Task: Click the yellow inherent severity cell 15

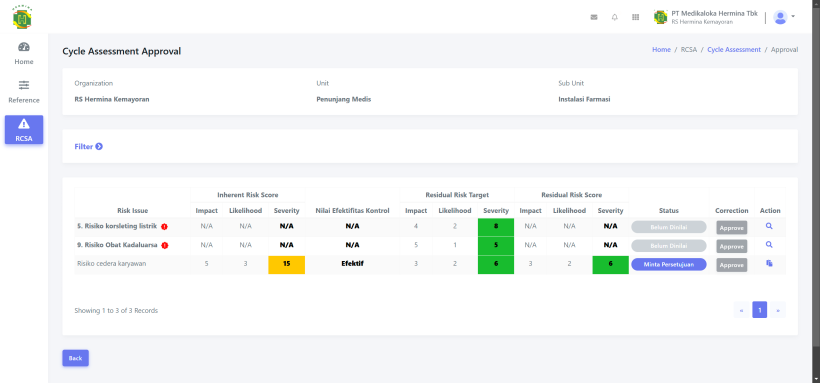Action: pyautogui.click(x=287, y=264)
